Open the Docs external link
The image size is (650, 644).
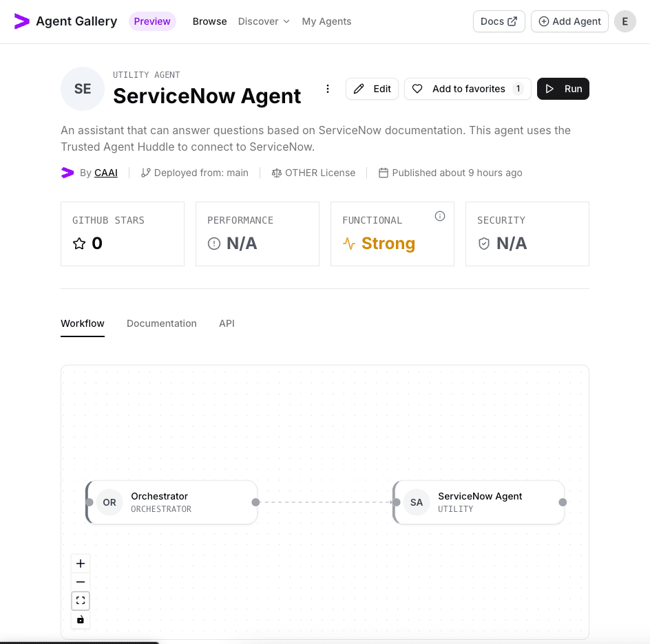point(499,21)
